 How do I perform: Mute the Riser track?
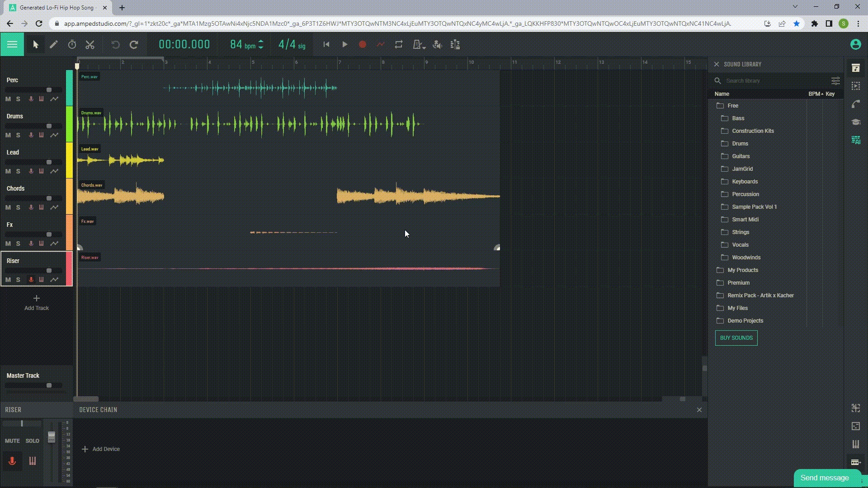tap(8, 279)
